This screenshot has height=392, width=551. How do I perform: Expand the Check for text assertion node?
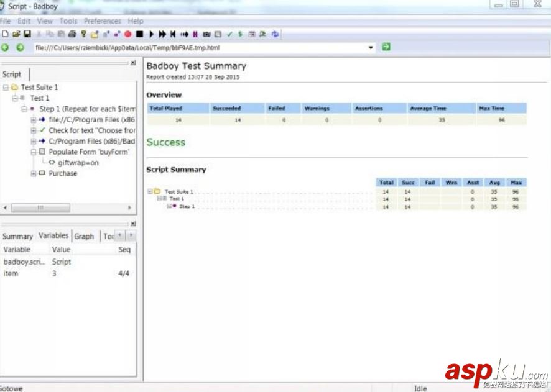34,130
